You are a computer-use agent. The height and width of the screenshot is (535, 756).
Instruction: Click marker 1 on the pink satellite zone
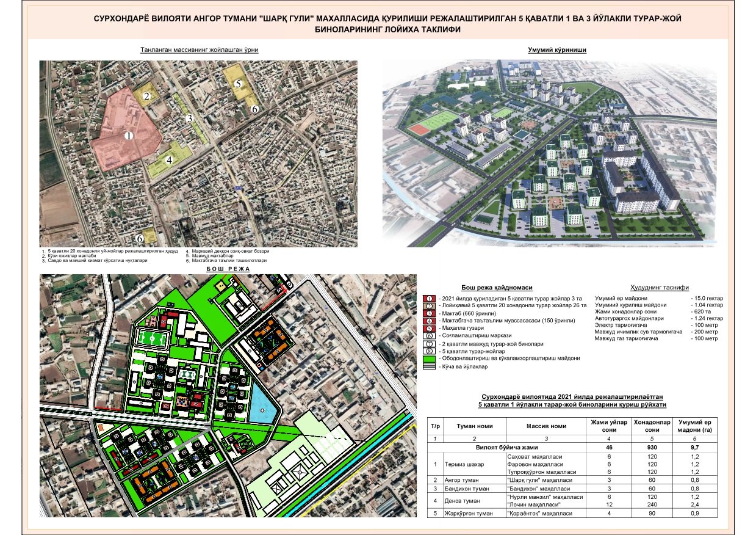(128, 136)
